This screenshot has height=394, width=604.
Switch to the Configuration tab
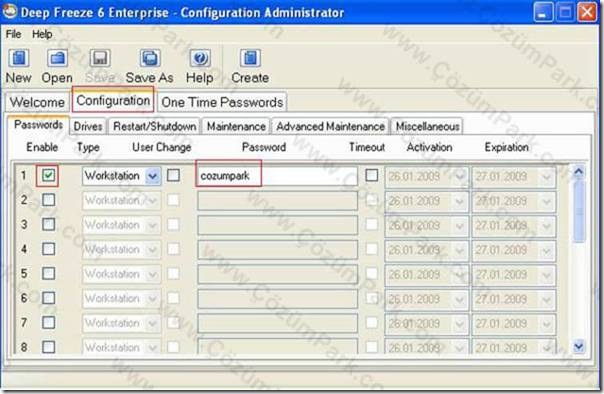pyautogui.click(x=113, y=101)
